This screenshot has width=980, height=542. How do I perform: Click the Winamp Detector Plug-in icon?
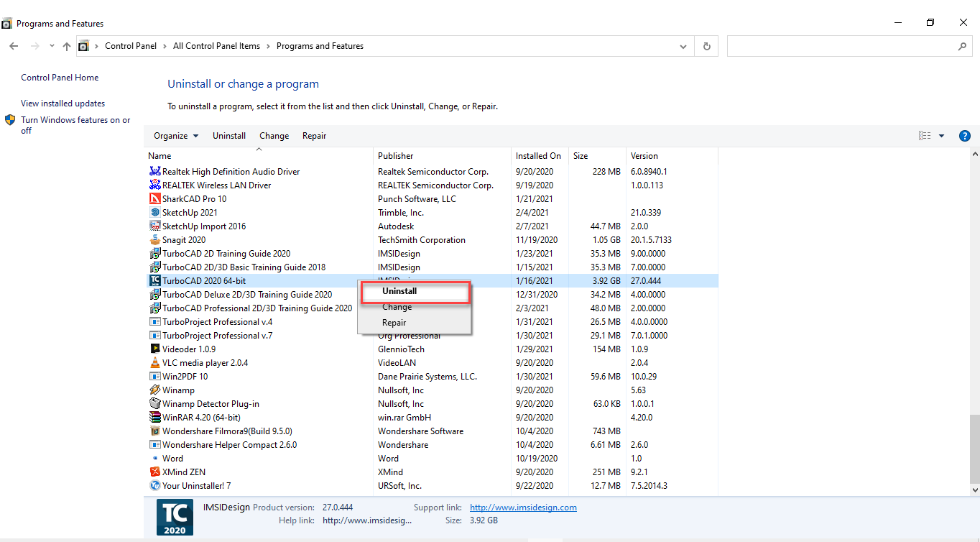(154, 404)
